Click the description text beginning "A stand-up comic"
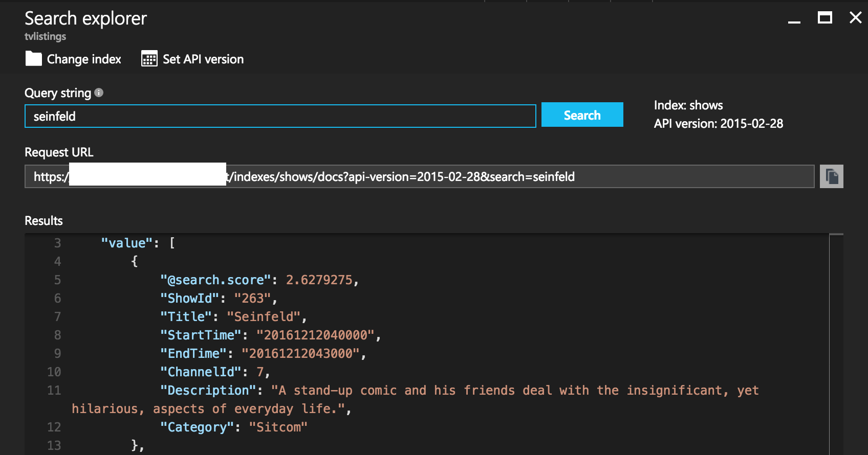 (x=415, y=399)
